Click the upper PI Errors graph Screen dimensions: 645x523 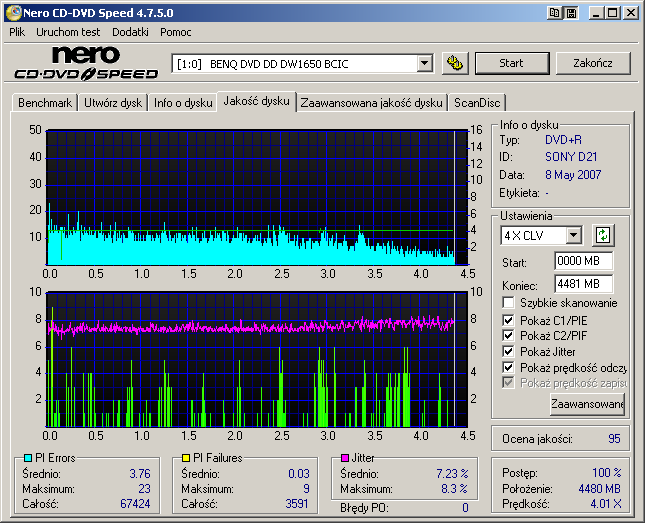click(x=257, y=198)
